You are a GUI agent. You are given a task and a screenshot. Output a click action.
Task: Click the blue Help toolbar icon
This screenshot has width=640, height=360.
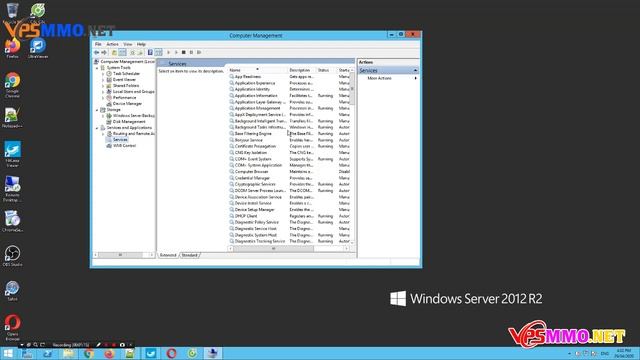150,53
